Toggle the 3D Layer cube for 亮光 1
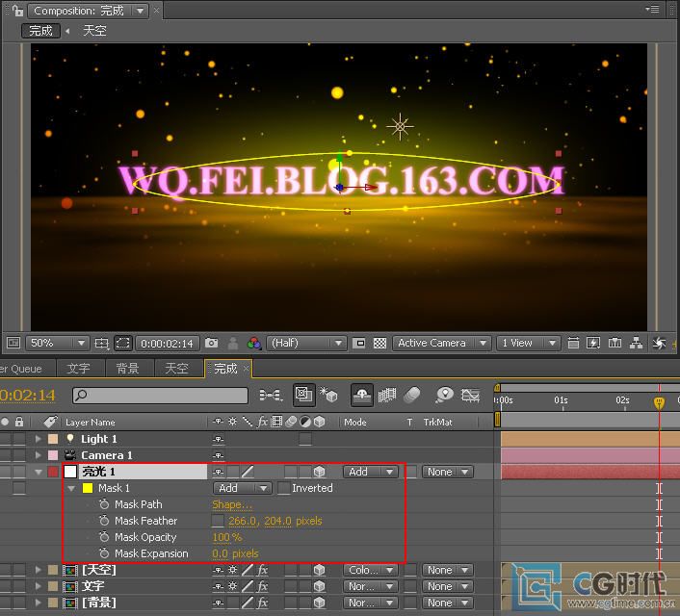 pyautogui.click(x=320, y=472)
